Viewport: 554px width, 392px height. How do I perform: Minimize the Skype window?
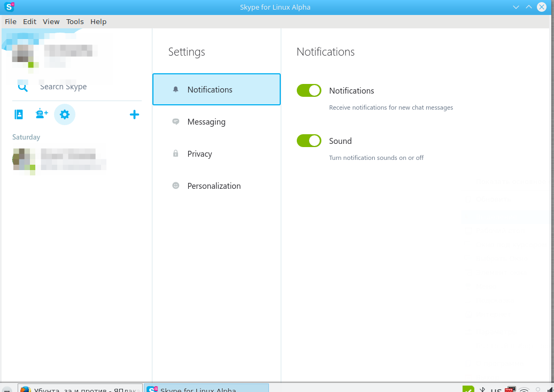tap(516, 7)
